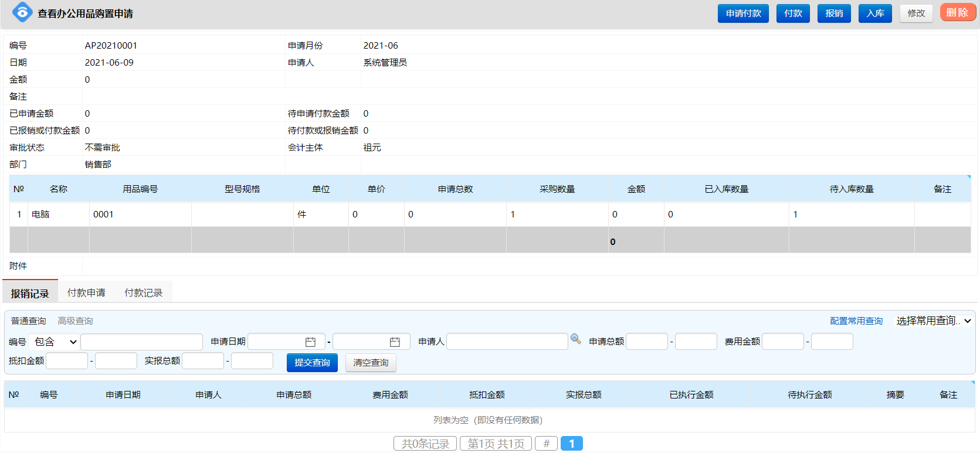Focus the 实报总额 maximum field
The height and width of the screenshot is (453, 980).
point(252,360)
